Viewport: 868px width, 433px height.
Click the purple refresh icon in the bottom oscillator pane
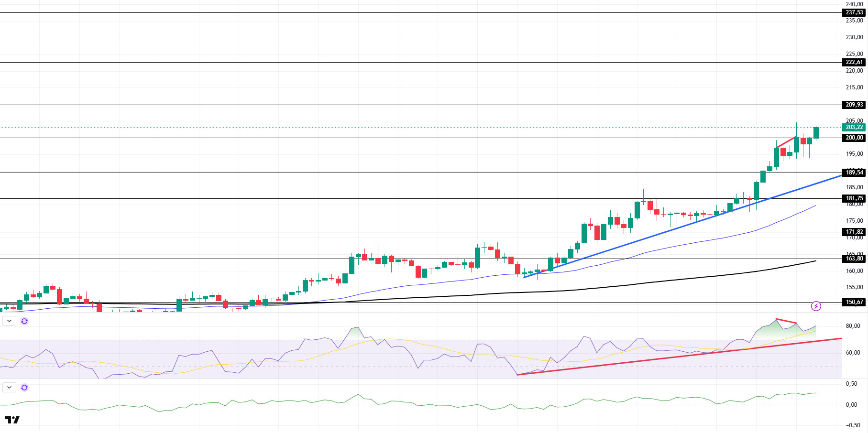tap(24, 388)
